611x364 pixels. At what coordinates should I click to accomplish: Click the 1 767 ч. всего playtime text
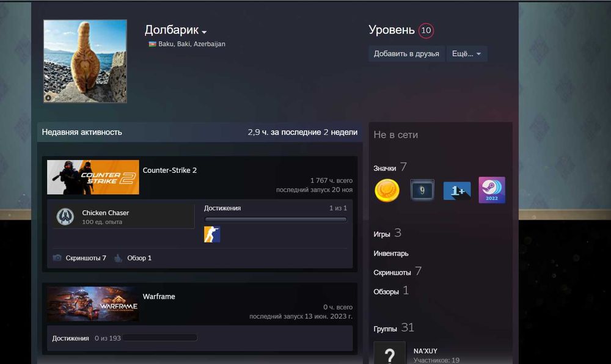(331, 181)
